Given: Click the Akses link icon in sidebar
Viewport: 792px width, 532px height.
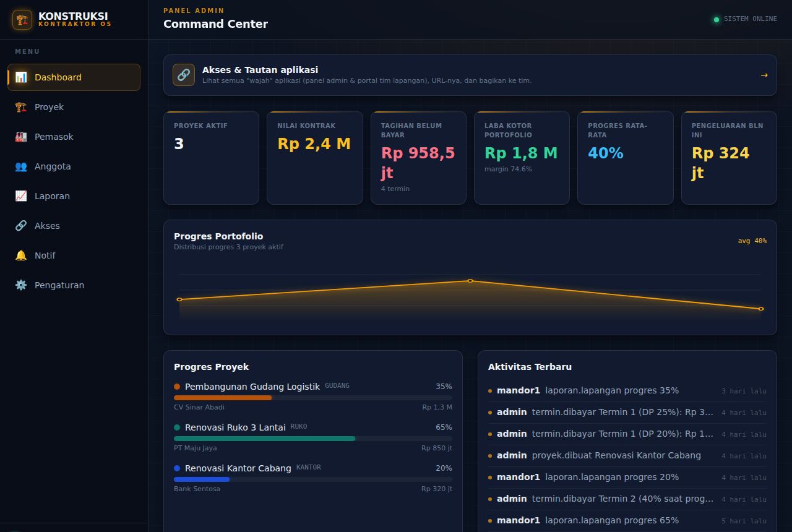Looking at the screenshot, I should (x=21, y=226).
